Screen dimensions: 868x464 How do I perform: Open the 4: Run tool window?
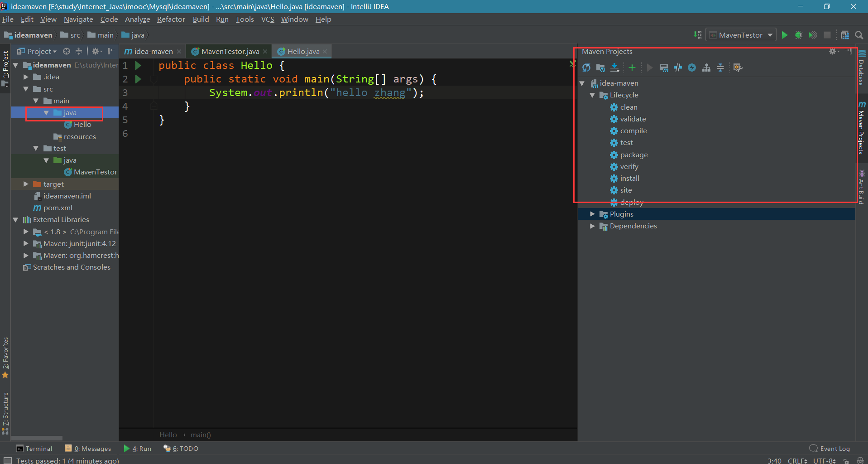pyautogui.click(x=138, y=449)
